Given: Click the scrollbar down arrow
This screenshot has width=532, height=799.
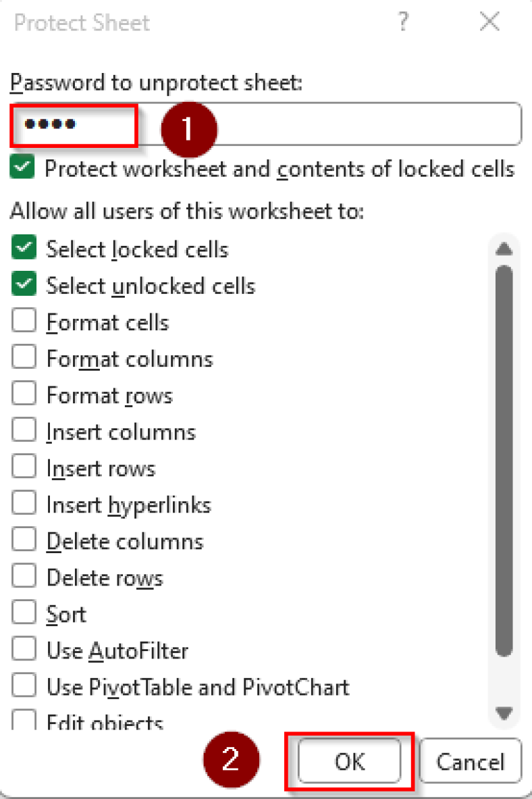Looking at the screenshot, I should (x=505, y=712).
